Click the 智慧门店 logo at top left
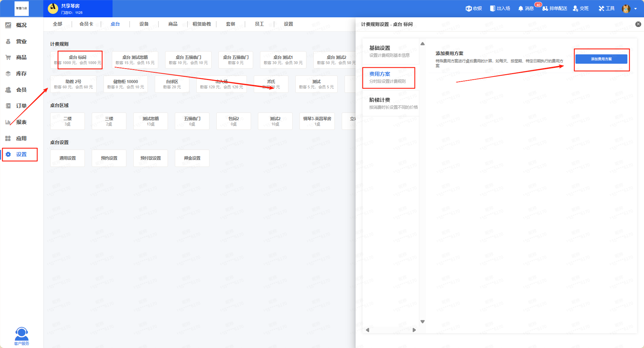 pyautogui.click(x=21, y=8)
